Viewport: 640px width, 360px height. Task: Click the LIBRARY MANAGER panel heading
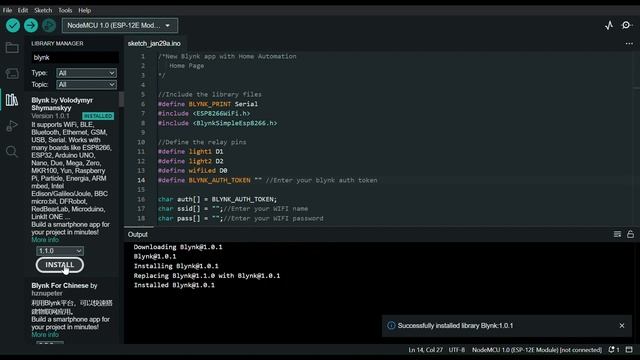(57, 43)
